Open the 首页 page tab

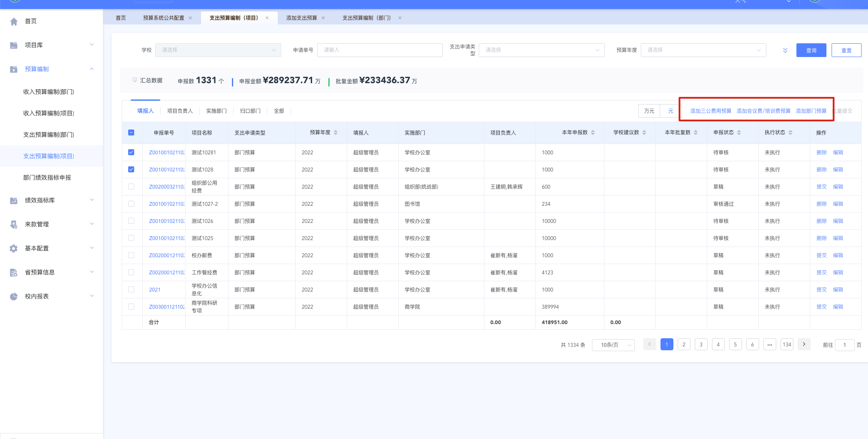(x=121, y=18)
